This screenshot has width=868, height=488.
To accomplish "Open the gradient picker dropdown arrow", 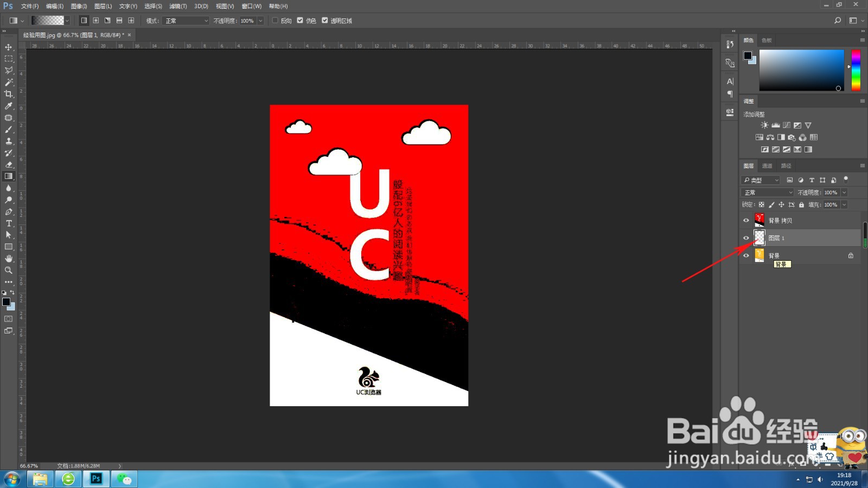I will coord(67,21).
